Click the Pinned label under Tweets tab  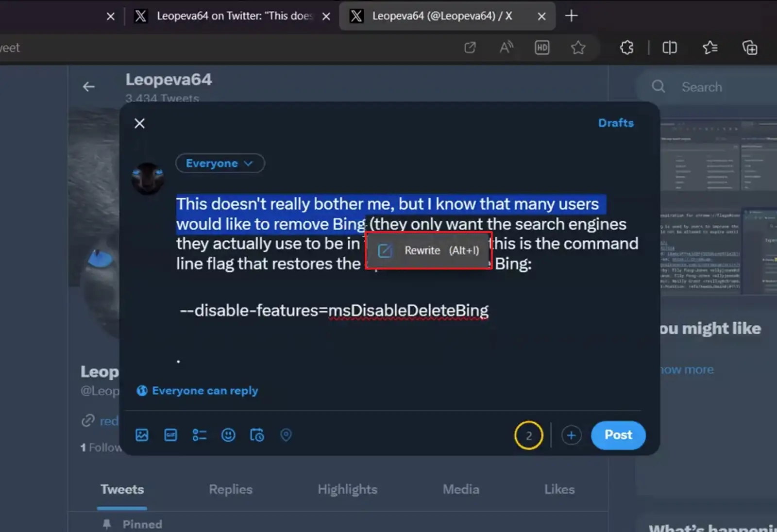tap(142, 524)
